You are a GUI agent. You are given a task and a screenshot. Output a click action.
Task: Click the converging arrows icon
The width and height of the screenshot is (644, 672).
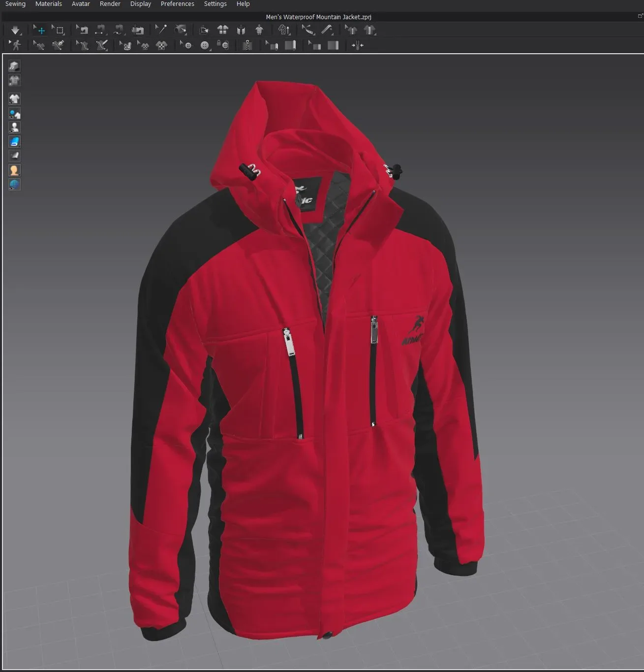point(358,45)
